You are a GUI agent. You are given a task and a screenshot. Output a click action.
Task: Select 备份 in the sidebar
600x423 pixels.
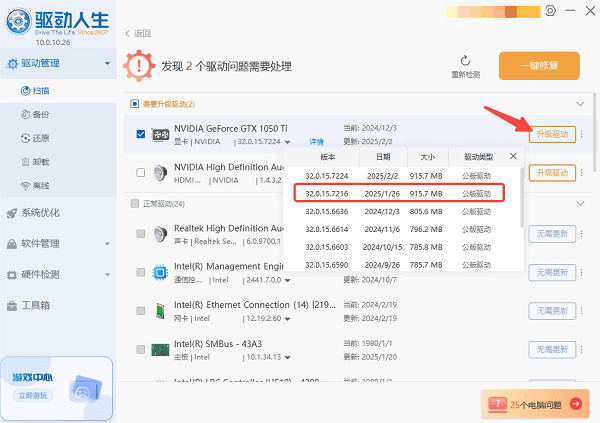click(58, 114)
